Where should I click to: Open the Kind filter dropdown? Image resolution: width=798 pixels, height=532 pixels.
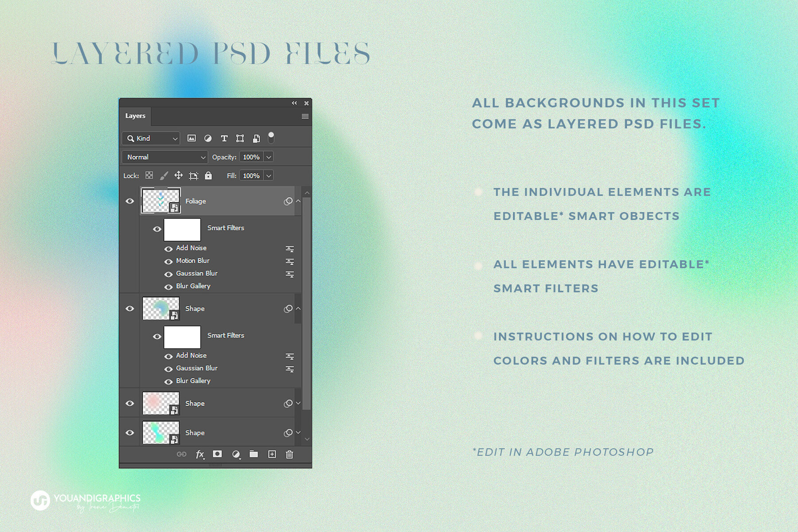pyautogui.click(x=151, y=138)
